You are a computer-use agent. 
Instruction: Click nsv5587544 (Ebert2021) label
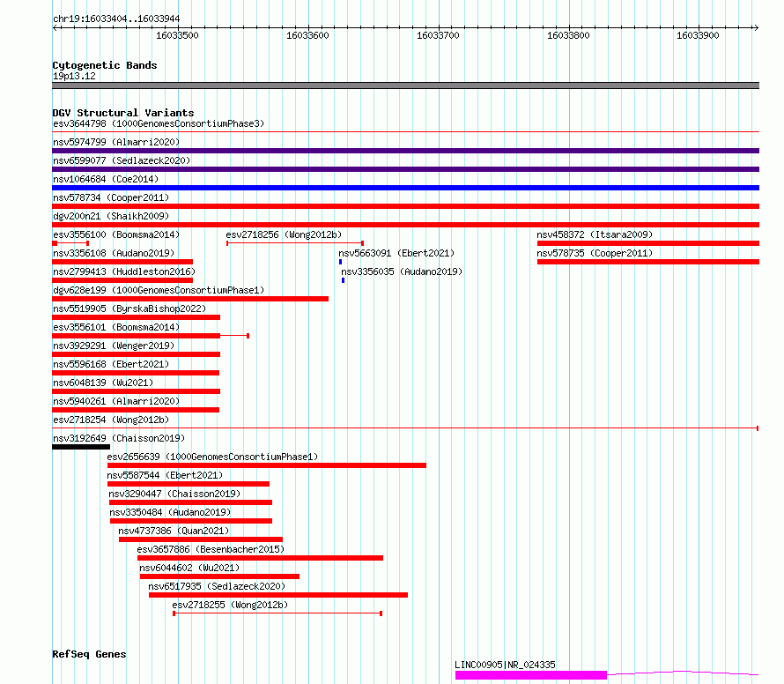click(165, 475)
